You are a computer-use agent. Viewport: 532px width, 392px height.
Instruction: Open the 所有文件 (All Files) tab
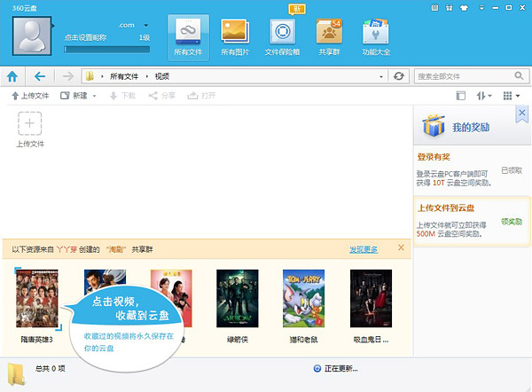click(x=188, y=37)
